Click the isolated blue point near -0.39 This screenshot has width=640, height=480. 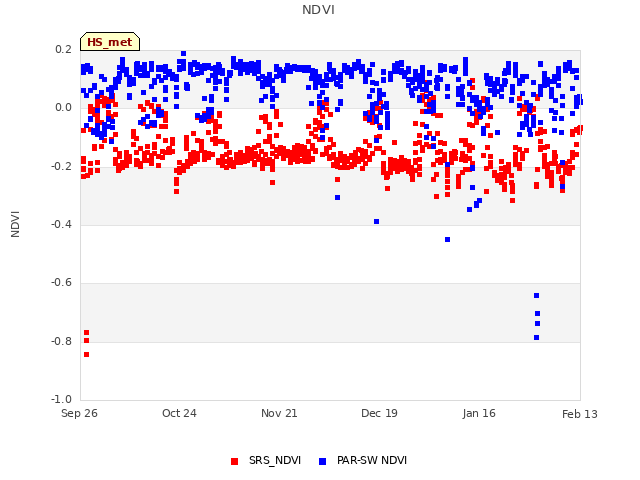(x=377, y=222)
